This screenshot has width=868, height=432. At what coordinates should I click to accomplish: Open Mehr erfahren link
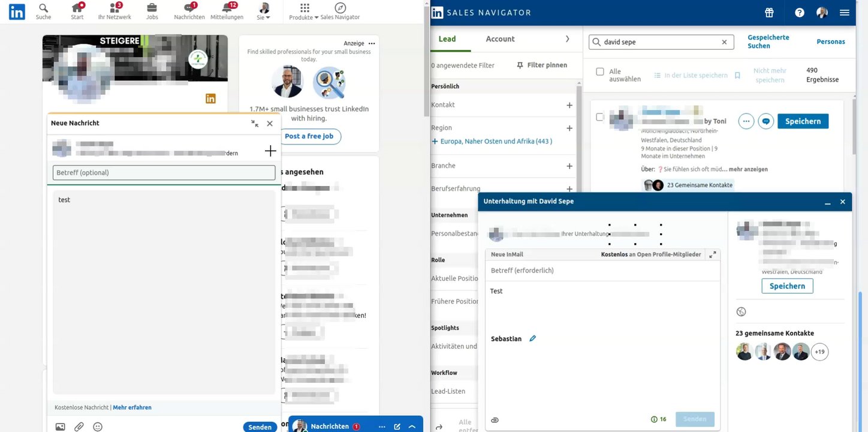pyautogui.click(x=132, y=407)
